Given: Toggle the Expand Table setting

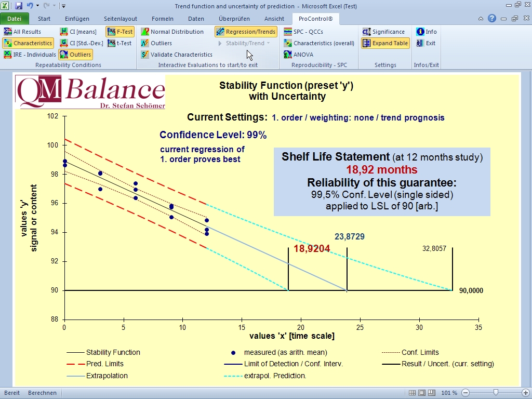Looking at the screenshot, I should click(x=385, y=43).
